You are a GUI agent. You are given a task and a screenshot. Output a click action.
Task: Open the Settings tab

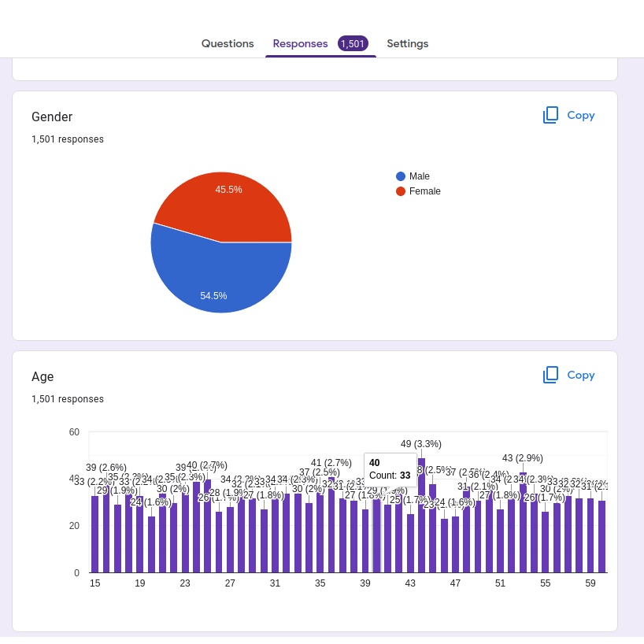[407, 43]
